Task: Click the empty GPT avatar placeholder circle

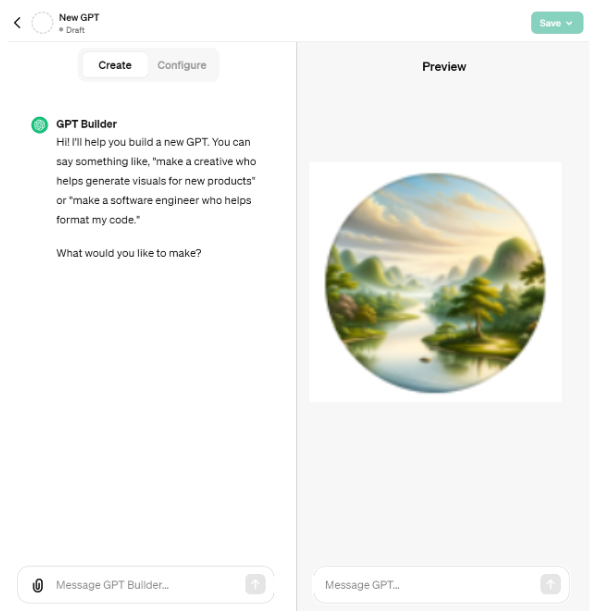Action: (42, 23)
